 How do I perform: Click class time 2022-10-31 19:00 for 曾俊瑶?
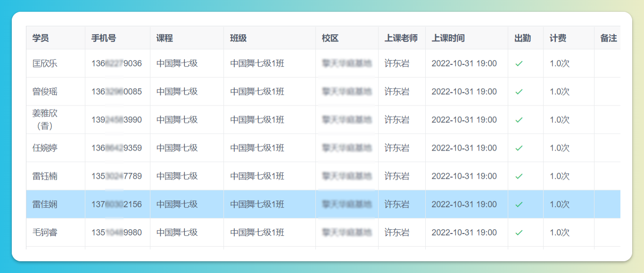464,92
